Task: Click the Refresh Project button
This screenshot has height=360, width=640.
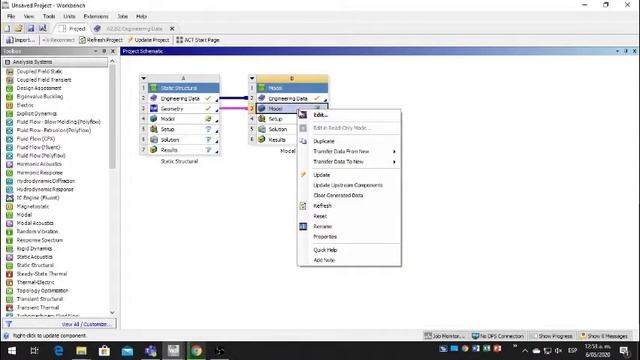Action: tap(101, 40)
